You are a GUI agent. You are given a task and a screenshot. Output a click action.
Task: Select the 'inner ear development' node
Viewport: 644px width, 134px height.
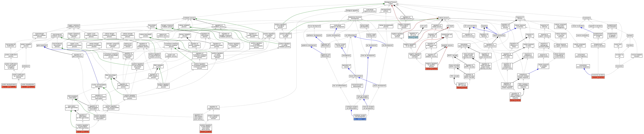pos(368,56)
